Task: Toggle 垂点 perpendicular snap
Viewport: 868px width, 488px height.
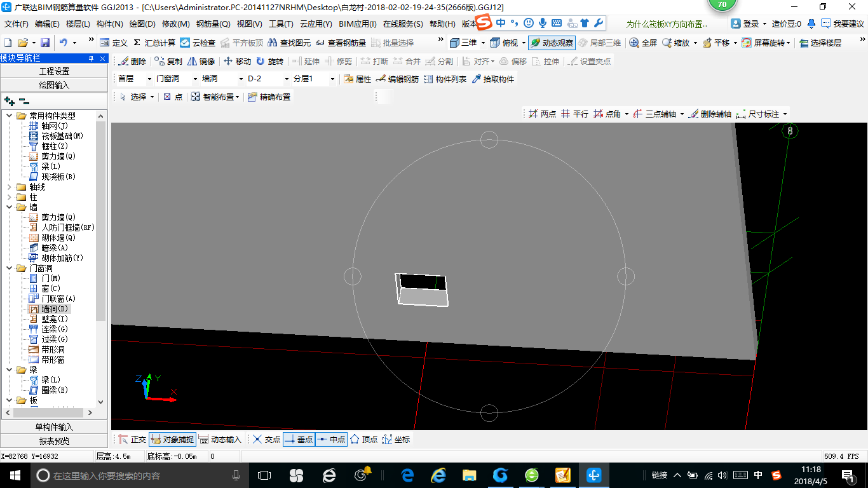Action: [x=299, y=439]
